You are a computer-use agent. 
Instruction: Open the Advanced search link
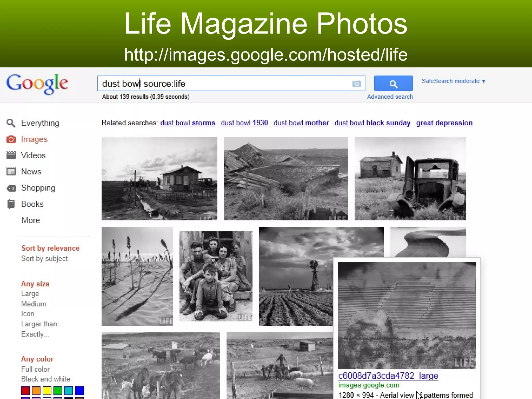[390, 97]
